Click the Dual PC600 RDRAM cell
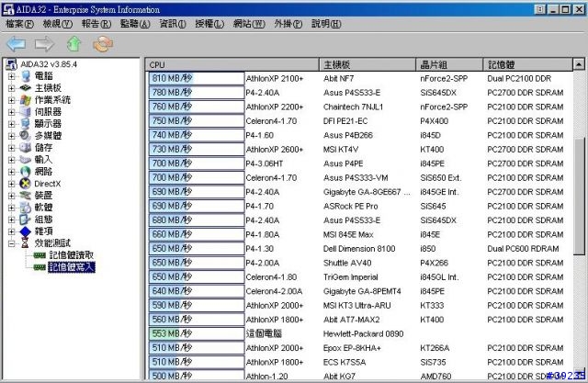 click(x=523, y=249)
